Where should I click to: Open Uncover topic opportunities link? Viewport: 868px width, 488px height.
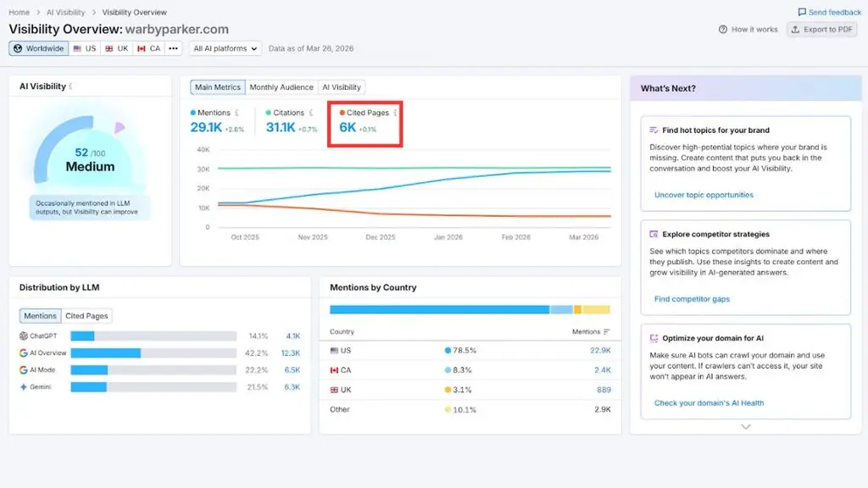coord(704,195)
